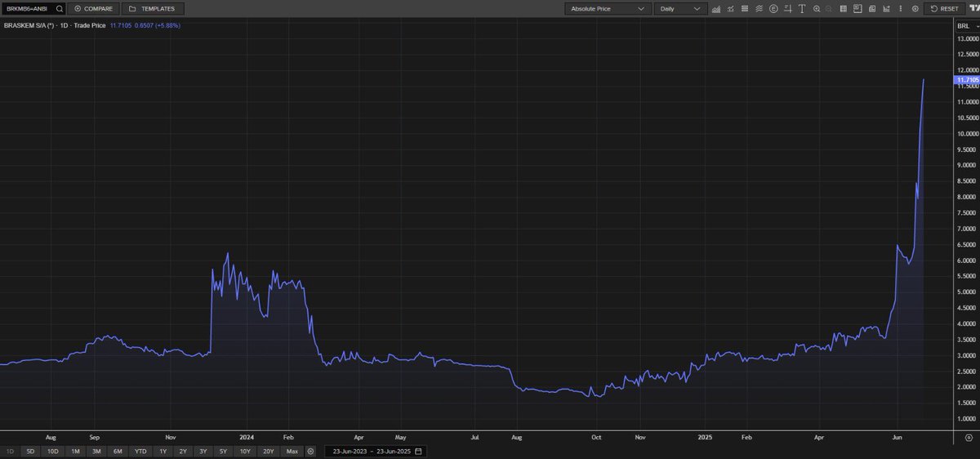This screenshot has height=459, width=980.
Task: Click the save chart layout icon
Action: pyautogui.click(x=857, y=9)
